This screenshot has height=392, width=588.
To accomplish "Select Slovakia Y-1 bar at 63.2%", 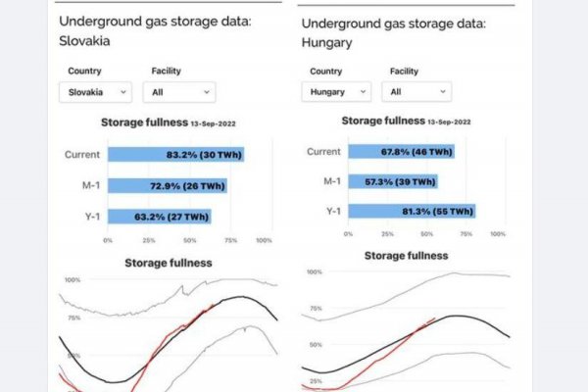I will pyautogui.click(x=159, y=216).
